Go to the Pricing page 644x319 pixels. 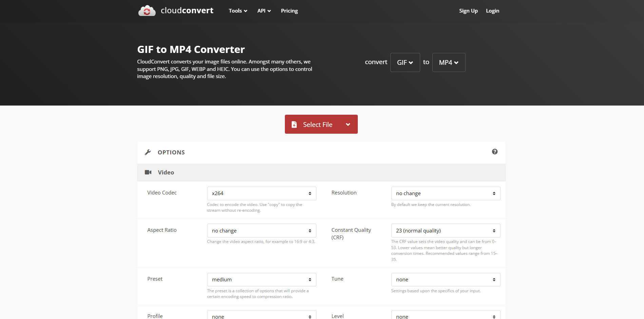[289, 11]
